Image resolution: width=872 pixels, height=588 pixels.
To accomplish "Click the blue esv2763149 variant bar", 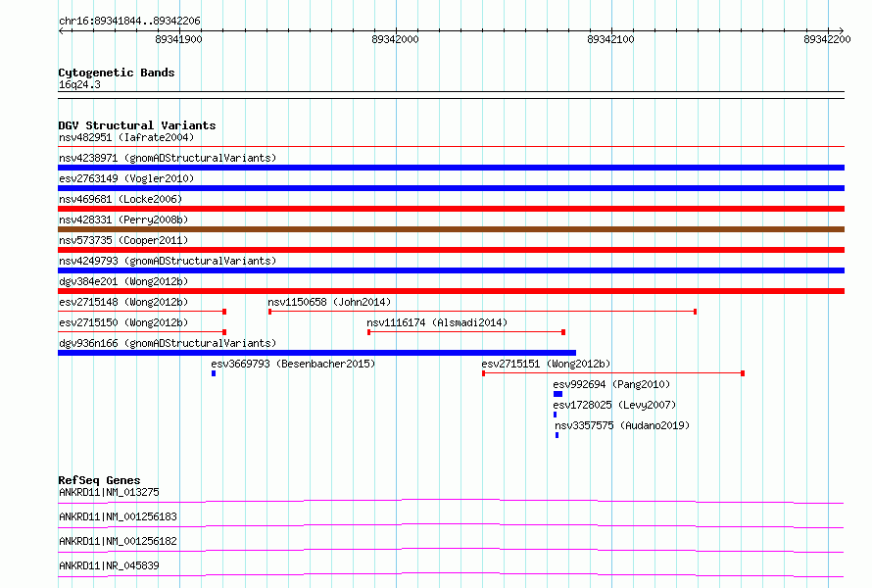I will click(451, 188).
